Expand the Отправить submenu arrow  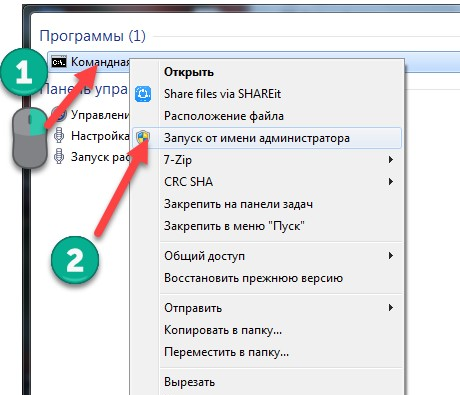[x=391, y=308]
